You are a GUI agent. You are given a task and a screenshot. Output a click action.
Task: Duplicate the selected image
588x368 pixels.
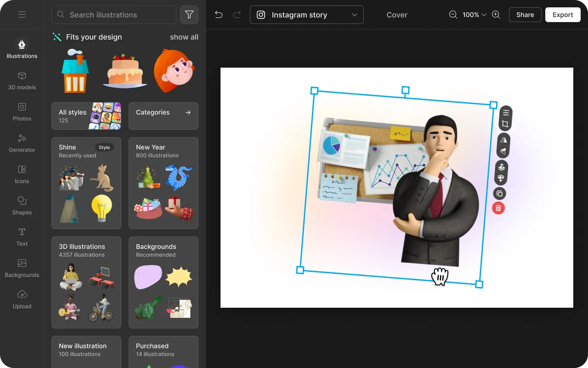499,194
